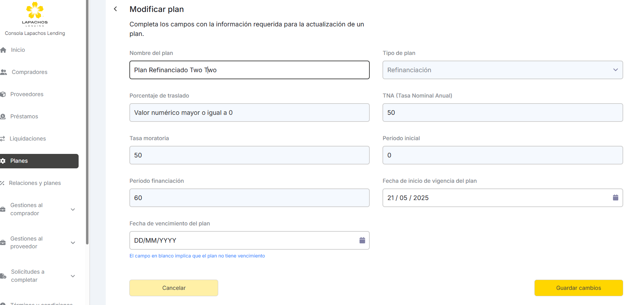Open calendar for Fecha de inicio de vigencia

click(615, 198)
